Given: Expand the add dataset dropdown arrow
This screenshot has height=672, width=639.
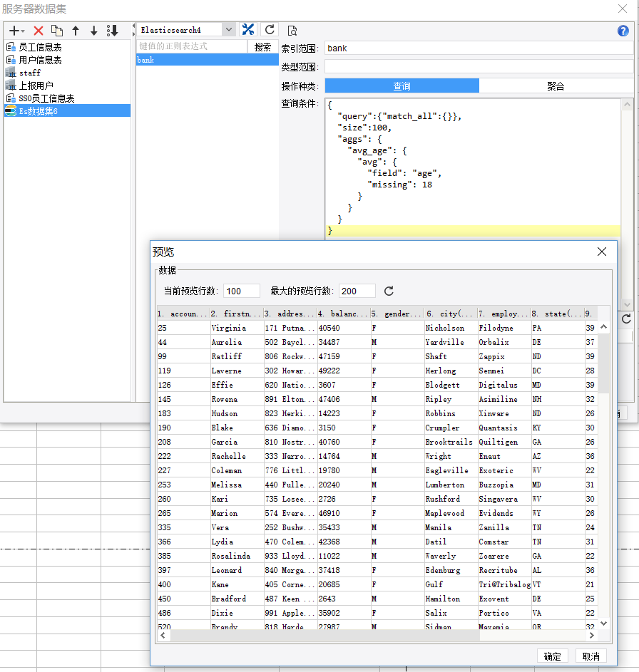Looking at the screenshot, I should click(x=23, y=31).
